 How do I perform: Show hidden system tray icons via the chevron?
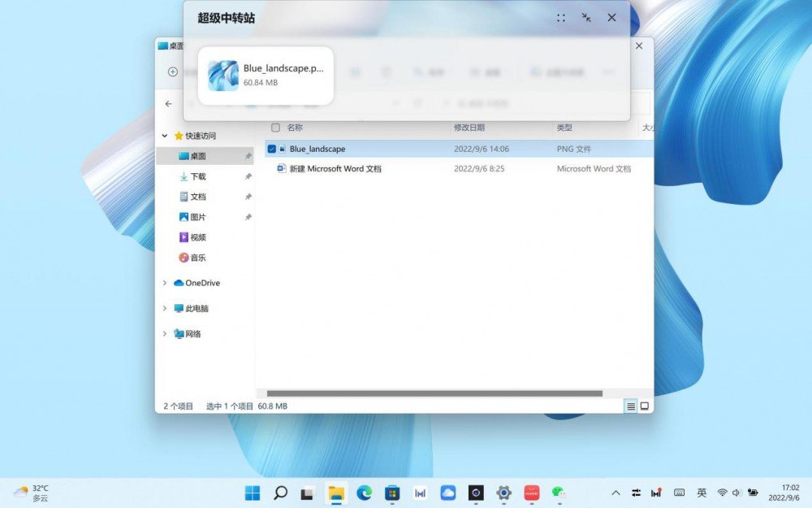coord(615,493)
